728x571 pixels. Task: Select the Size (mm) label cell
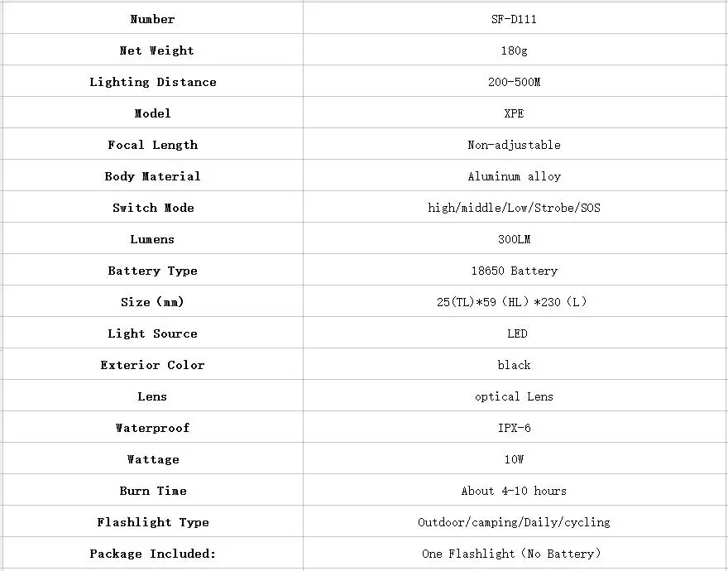[x=153, y=301]
